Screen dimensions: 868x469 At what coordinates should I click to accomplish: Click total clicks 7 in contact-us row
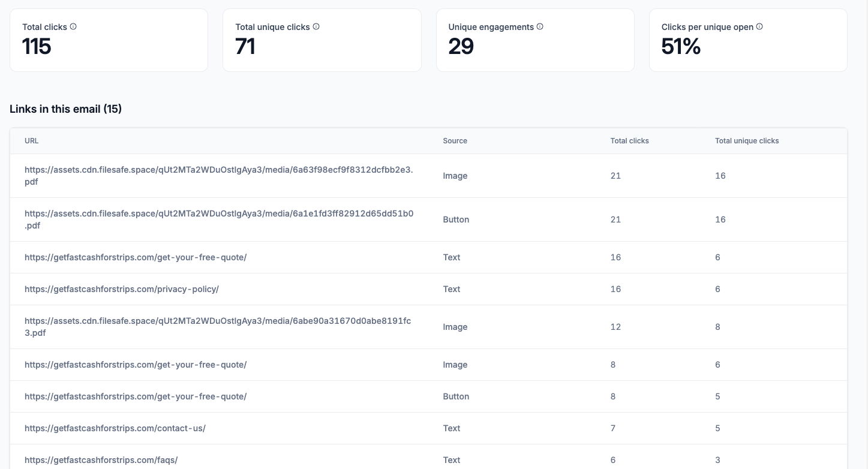click(613, 428)
